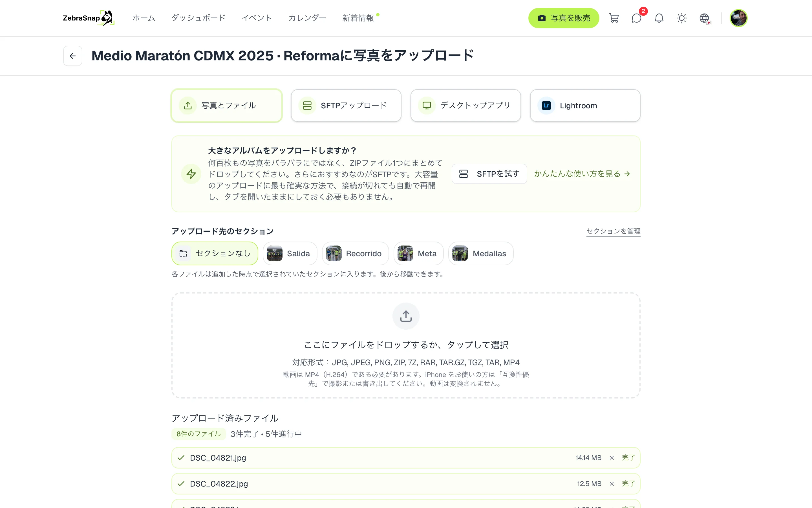Open the かんたんな使い方を見る link
This screenshot has width=812, height=508.
pos(582,174)
